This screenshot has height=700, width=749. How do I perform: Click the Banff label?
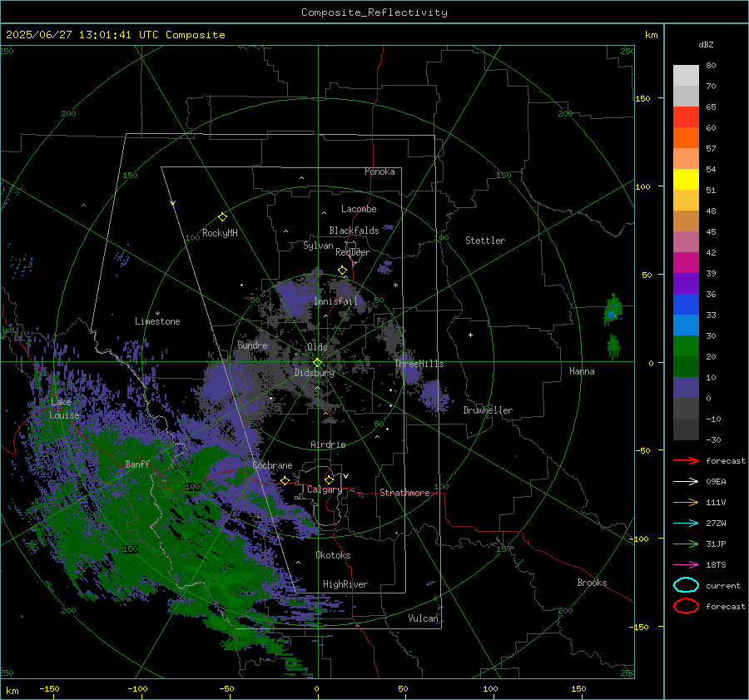[x=137, y=464]
